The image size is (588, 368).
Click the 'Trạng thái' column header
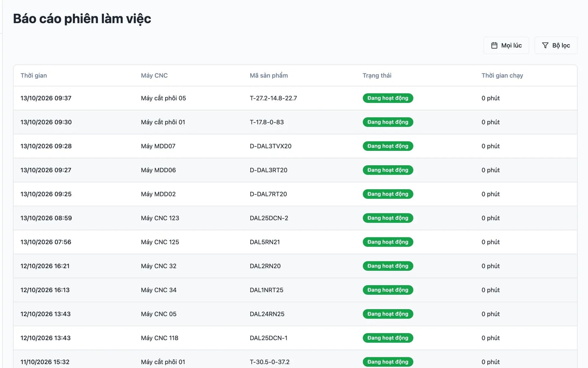pos(377,75)
